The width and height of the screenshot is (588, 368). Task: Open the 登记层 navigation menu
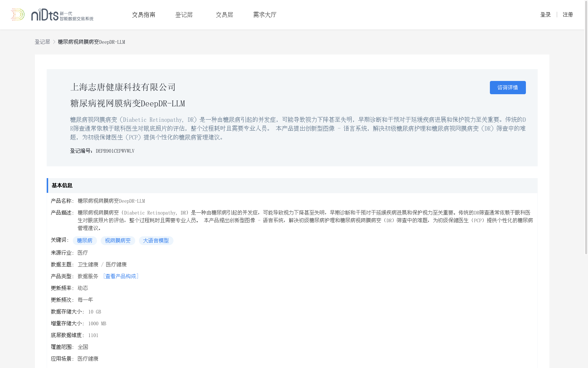click(x=184, y=15)
